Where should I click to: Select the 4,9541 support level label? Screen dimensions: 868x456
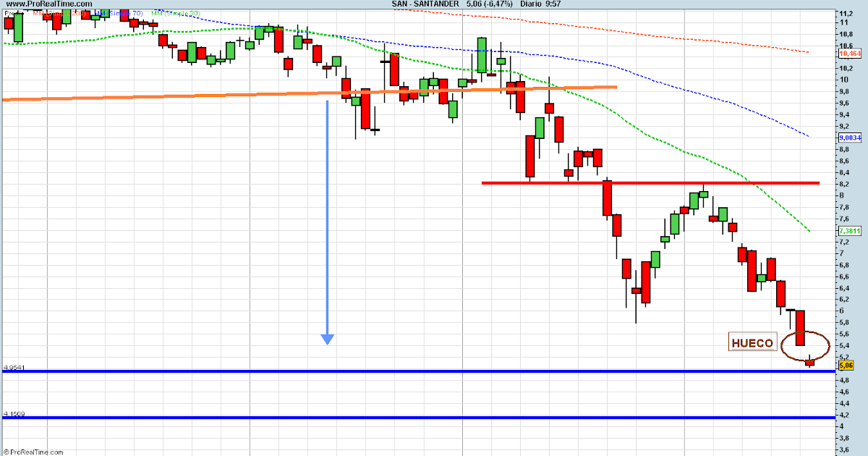[x=14, y=368]
